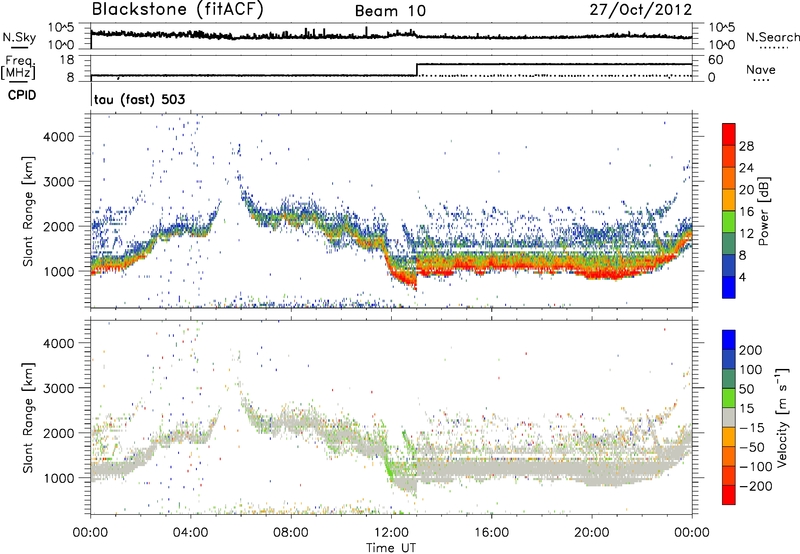Click the Power colorbar's '16' tick value
Viewport: 800px width, 554px height.
(x=746, y=212)
